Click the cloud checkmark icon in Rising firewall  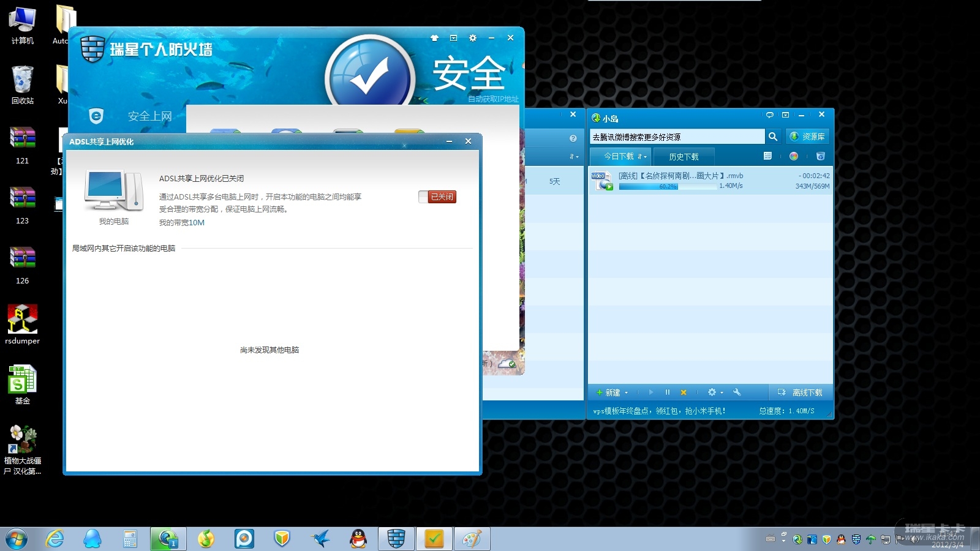(x=507, y=364)
